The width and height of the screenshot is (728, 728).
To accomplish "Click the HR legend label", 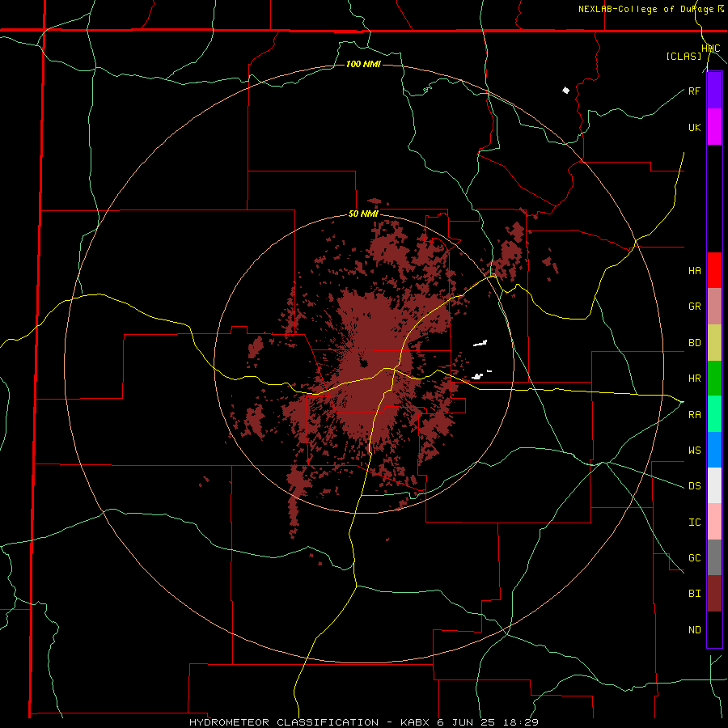I will click(694, 379).
